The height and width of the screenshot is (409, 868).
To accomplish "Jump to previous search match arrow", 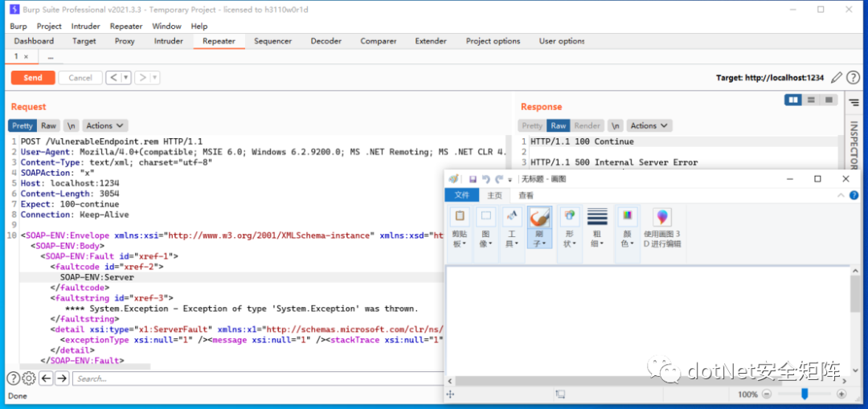I will click(46, 378).
